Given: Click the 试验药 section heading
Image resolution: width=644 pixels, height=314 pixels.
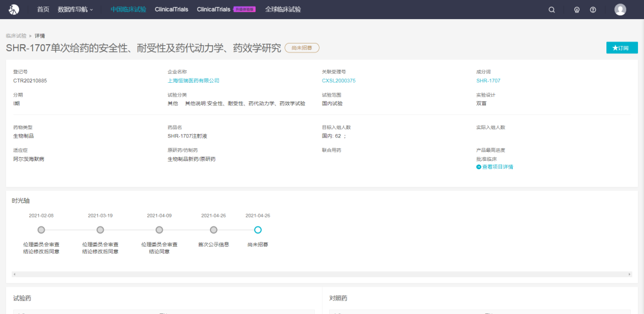Looking at the screenshot, I should point(22,299).
